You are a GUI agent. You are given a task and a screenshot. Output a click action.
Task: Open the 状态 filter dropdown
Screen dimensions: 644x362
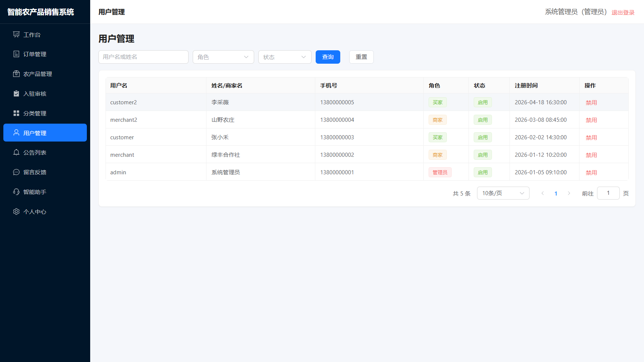285,57
